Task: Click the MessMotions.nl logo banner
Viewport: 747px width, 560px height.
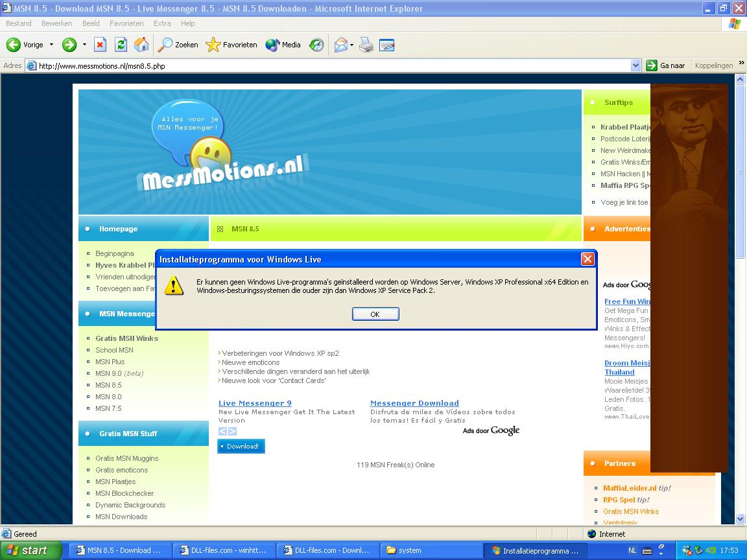Action: pyautogui.click(x=329, y=152)
